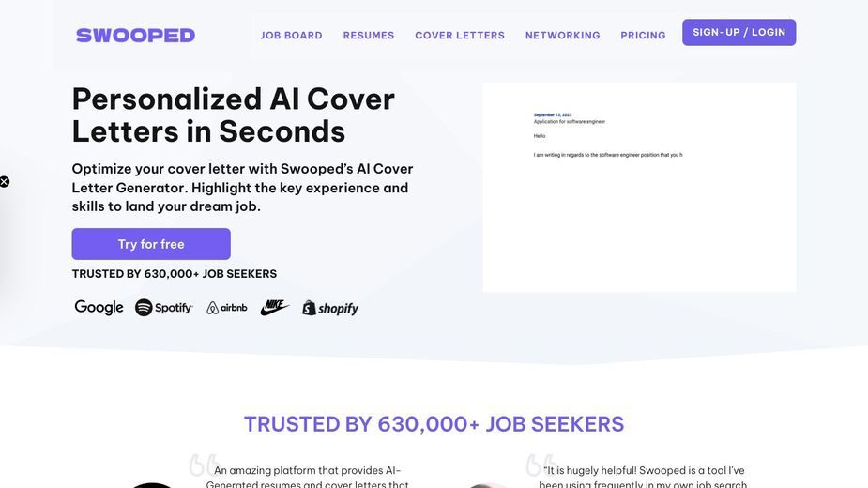Click the Sign-Up / Login button
This screenshot has width=868, height=488.
[x=739, y=32]
